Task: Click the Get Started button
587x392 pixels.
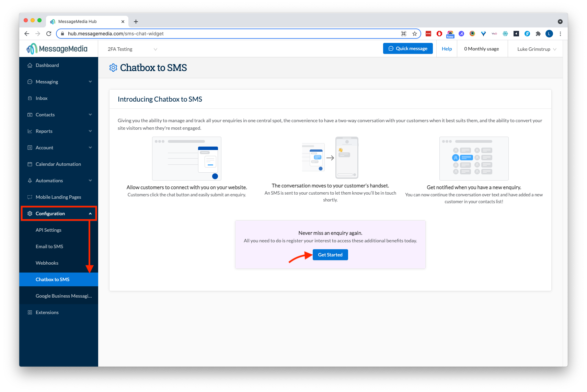Action: pos(330,254)
